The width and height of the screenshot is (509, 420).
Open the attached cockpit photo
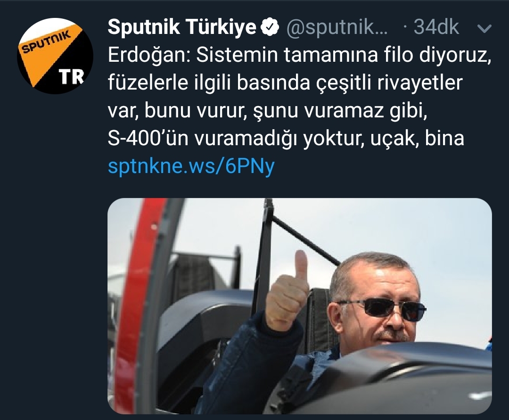[300, 306]
